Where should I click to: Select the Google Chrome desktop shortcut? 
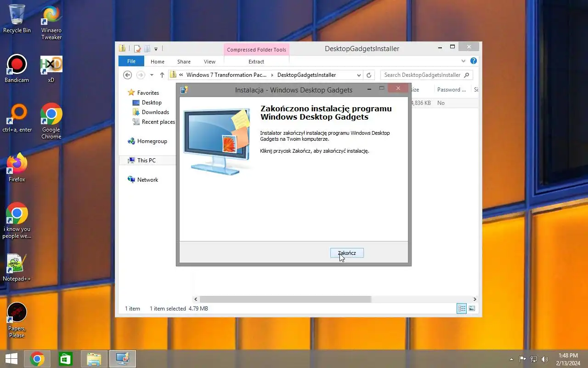click(51, 121)
